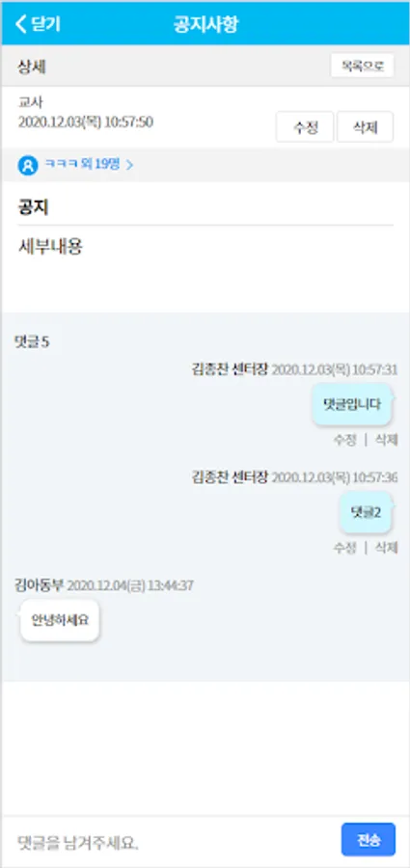
Task: Edit the 댓글2 comment via 수정
Action: [x=344, y=548]
